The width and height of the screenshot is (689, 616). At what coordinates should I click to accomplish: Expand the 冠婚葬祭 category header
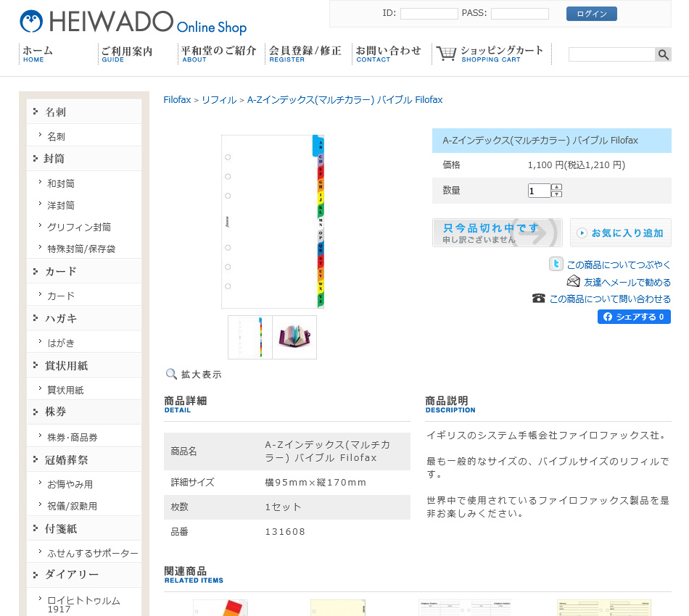click(84, 459)
